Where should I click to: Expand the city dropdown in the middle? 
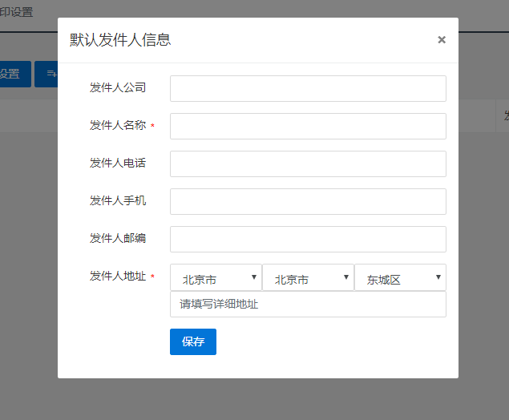[308, 277]
